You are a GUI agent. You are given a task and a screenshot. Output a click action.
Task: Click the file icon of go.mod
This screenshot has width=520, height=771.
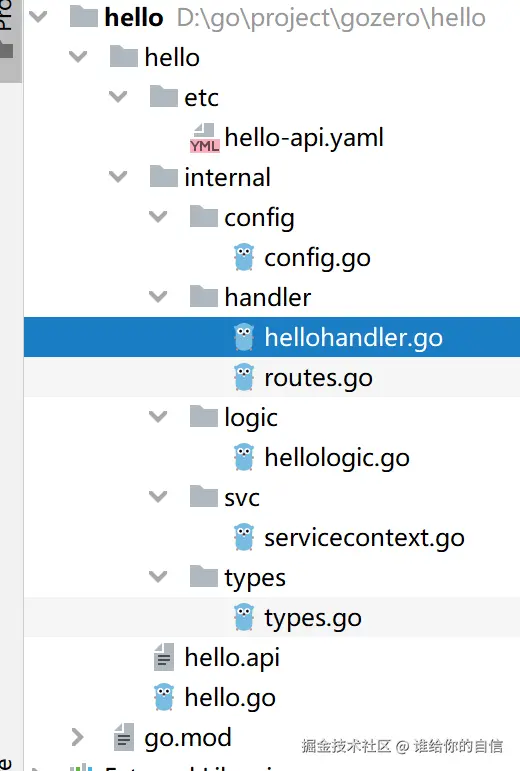pos(124,737)
